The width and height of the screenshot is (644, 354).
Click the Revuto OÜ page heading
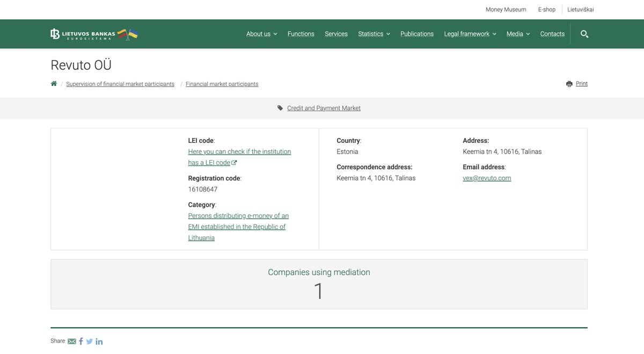[81, 65]
